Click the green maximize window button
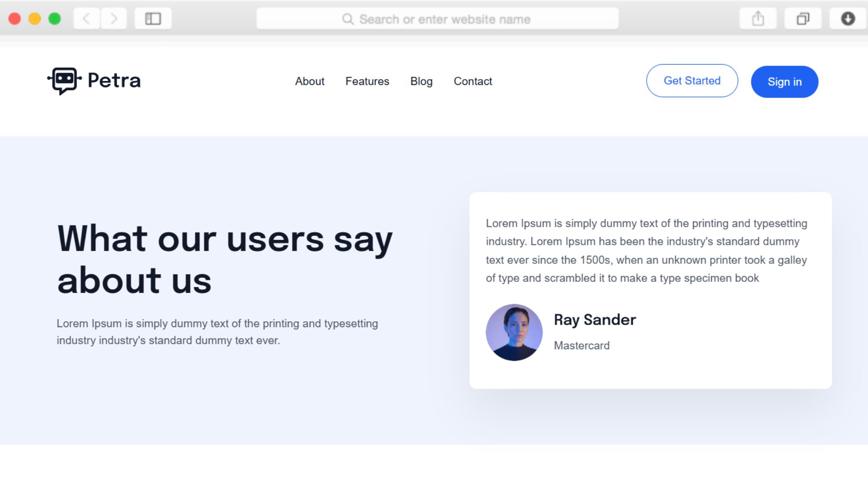The width and height of the screenshot is (868, 488). coord(55,19)
